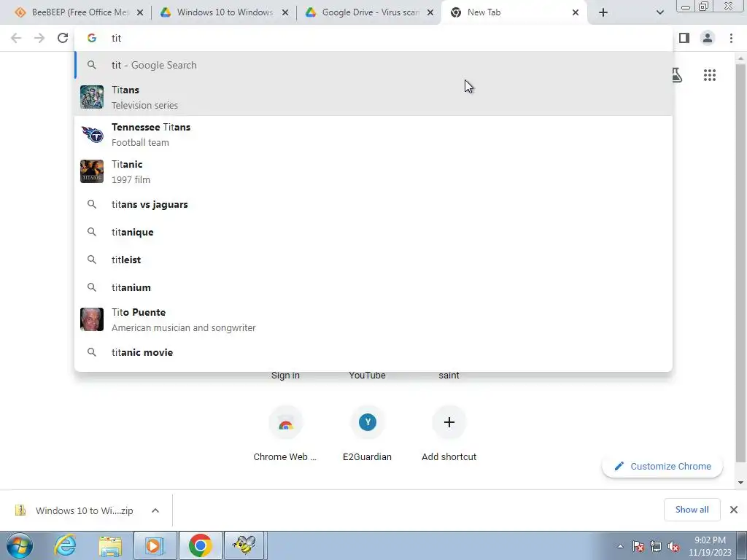Open the network tray icon

click(656, 546)
